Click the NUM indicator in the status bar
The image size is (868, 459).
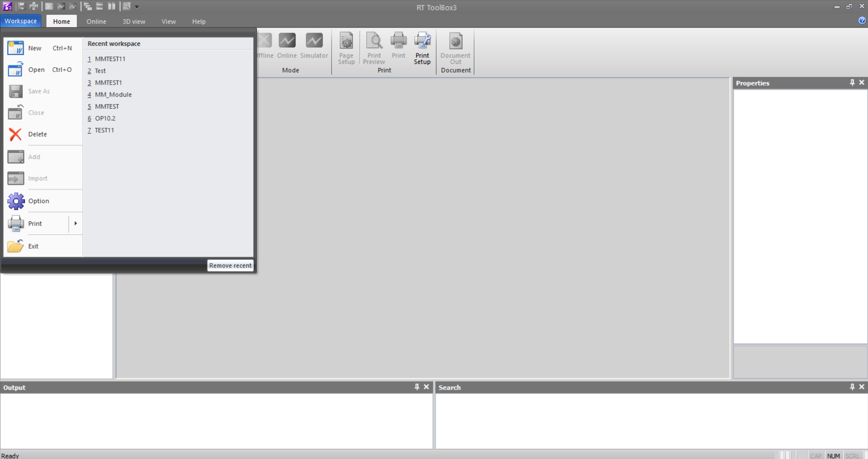(834, 455)
